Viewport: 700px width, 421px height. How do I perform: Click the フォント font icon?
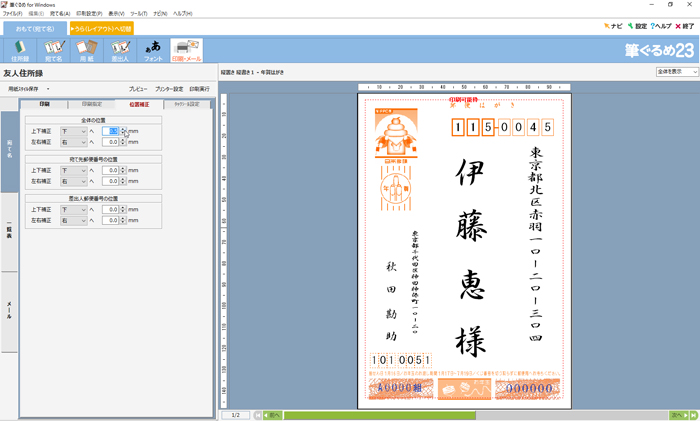tap(153, 50)
